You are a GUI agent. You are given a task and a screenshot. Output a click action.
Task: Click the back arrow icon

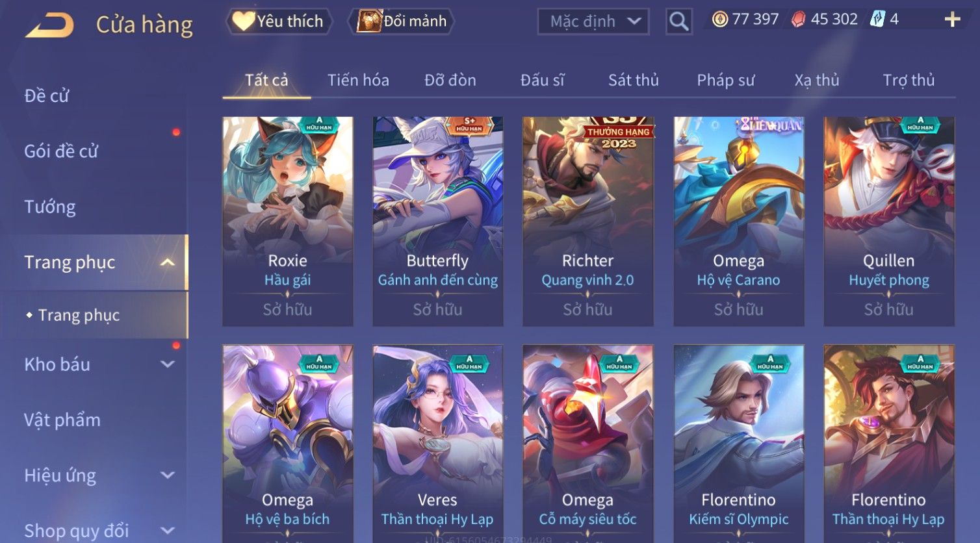(x=49, y=25)
